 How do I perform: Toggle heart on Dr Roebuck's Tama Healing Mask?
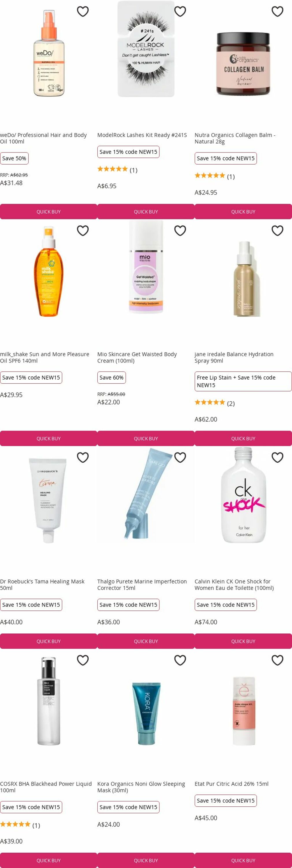[x=83, y=457]
